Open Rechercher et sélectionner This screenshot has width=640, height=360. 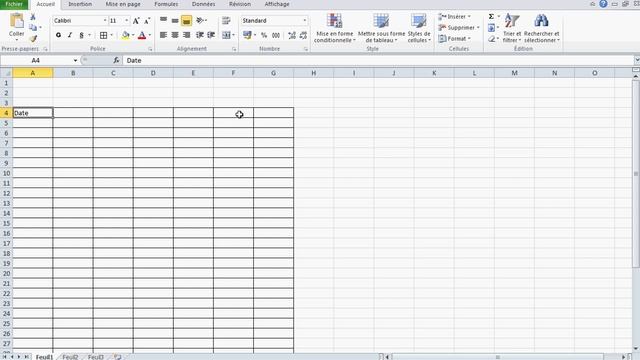[x=542, y=28]
